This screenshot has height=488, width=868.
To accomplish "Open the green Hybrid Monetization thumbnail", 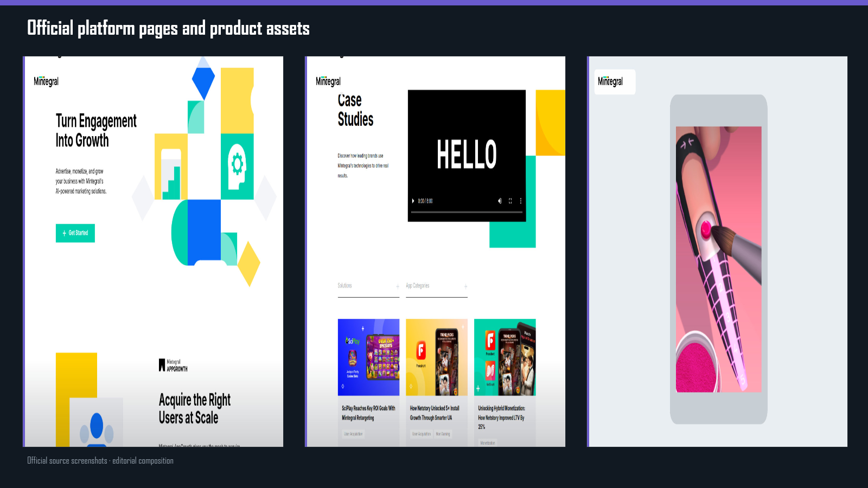I will (x=505, y=357).
